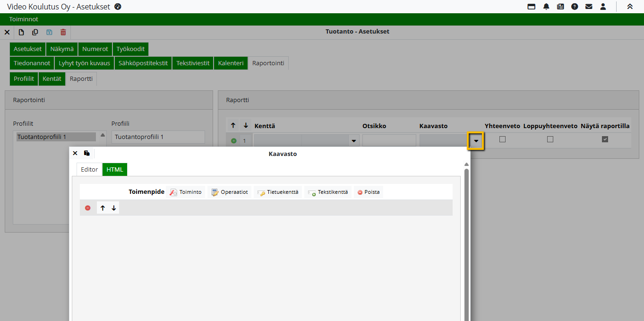Open the highlighted Kaavasto dropdown arrow

pos(475,141)
